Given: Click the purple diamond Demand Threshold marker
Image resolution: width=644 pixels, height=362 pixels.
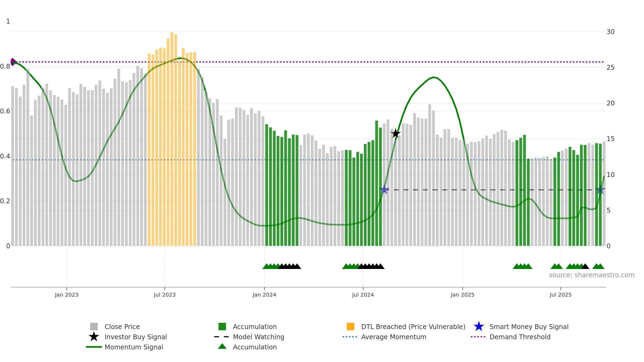Looking at the screenshot, I should tap(13, 62).
